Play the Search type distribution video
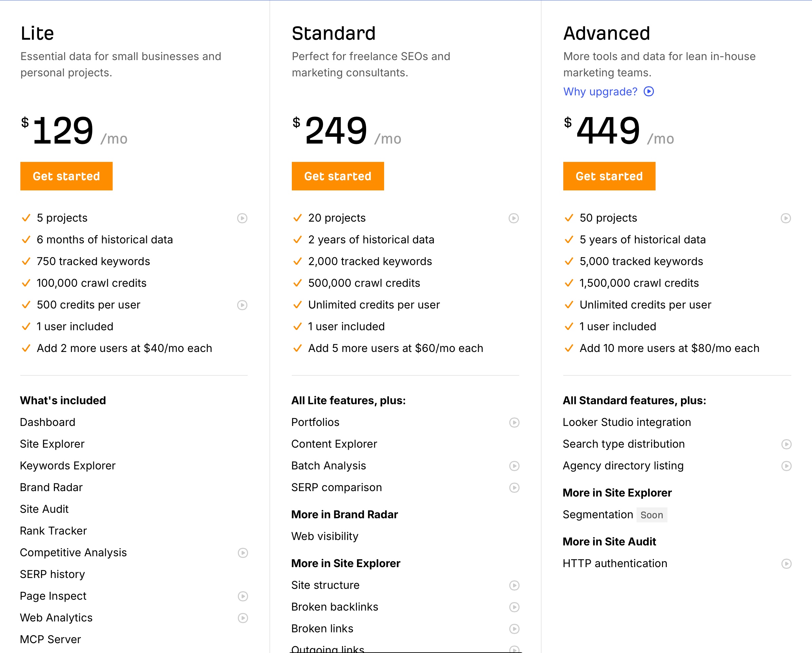Image resolution: width=812 pixels, height=653 pixels. 787,444
